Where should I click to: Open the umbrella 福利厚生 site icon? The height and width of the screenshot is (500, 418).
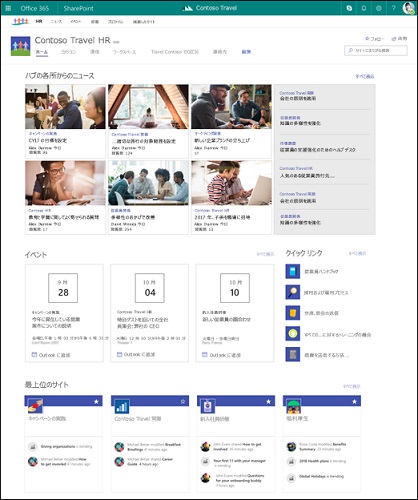[294, 406]
